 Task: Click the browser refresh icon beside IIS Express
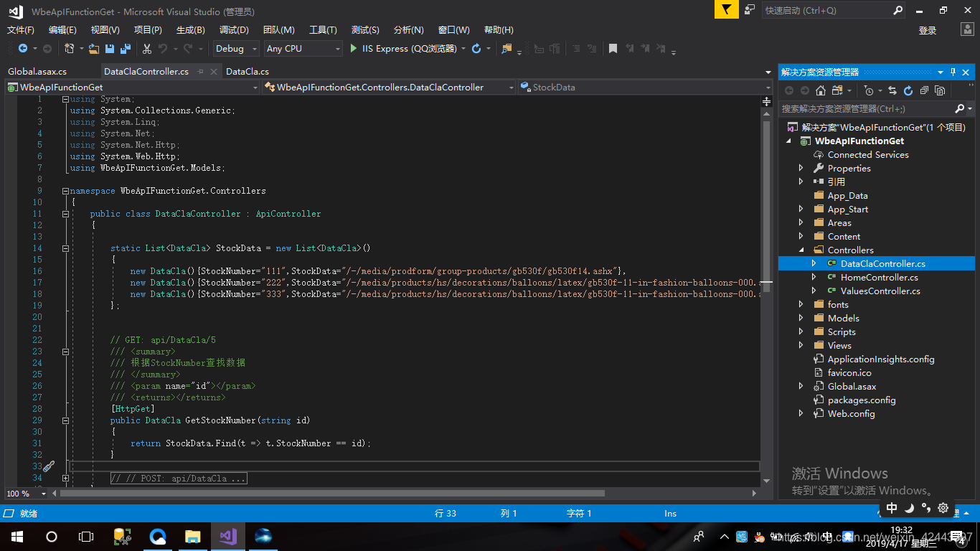[x=476, y=49]
